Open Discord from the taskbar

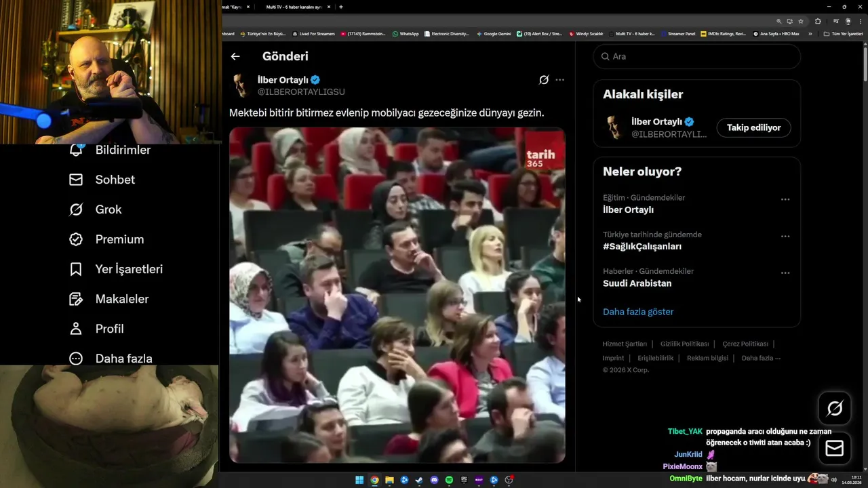coord(434,480)
